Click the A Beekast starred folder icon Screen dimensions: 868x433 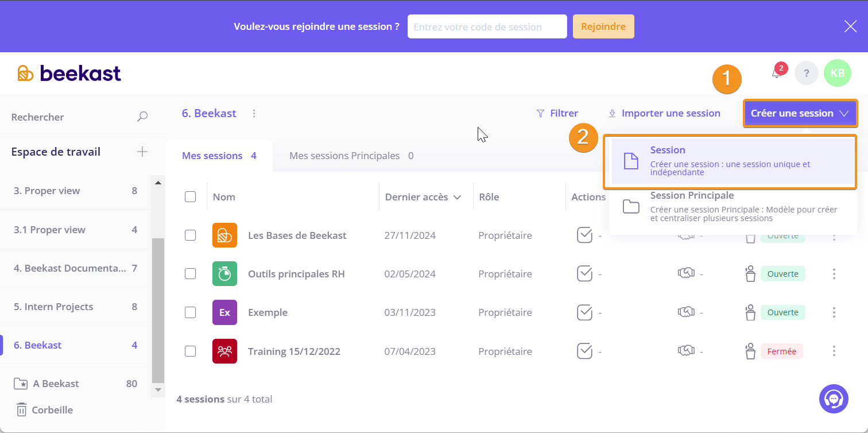(21, 384)
